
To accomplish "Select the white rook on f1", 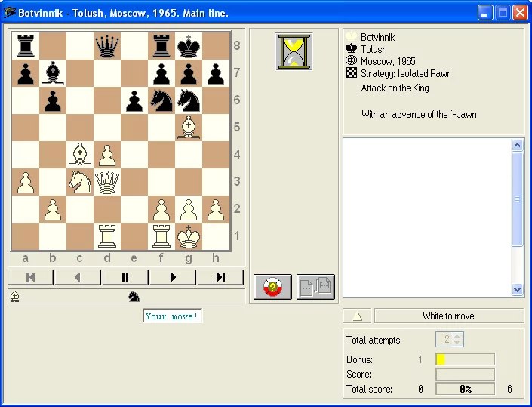I will click(x=161, y=236).
